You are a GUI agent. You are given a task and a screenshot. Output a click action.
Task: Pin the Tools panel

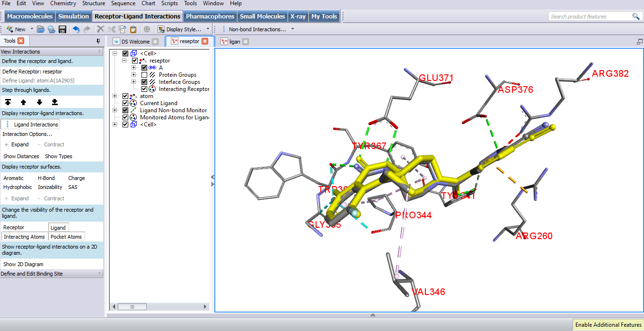click(98, 41)
